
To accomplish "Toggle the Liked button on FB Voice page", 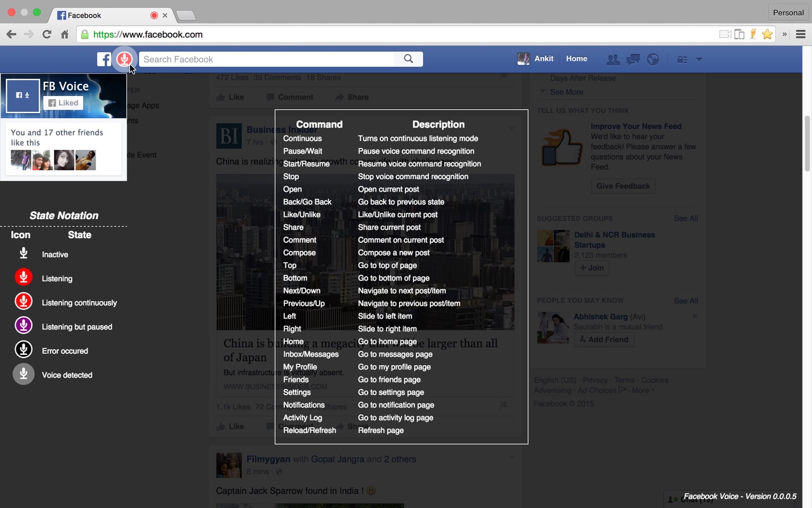I will pyautogui.click(x=63, y=102).
